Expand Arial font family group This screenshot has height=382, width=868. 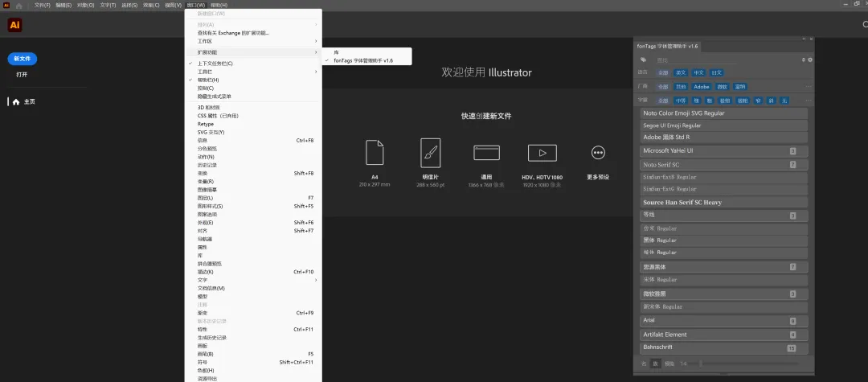click(x=723, y=321)
